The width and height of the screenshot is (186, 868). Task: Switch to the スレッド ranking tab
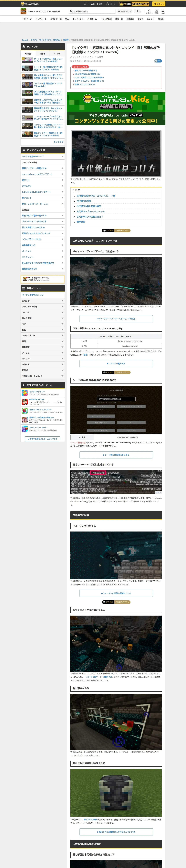tap(57, 54)
